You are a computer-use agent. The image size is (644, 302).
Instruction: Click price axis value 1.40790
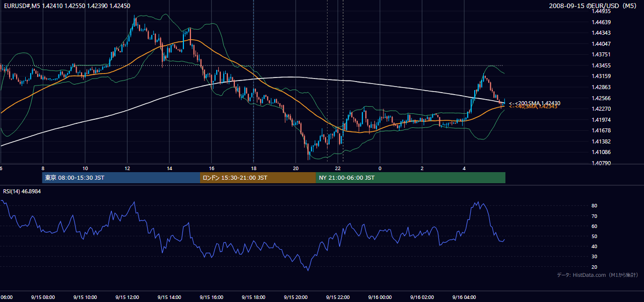click(x=602, y=163)
